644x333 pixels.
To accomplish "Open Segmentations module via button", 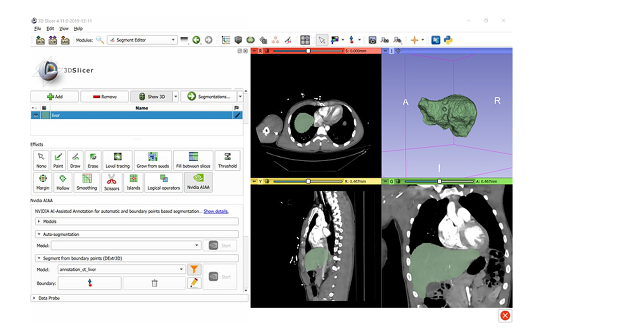I will click(x=209, y=97).
